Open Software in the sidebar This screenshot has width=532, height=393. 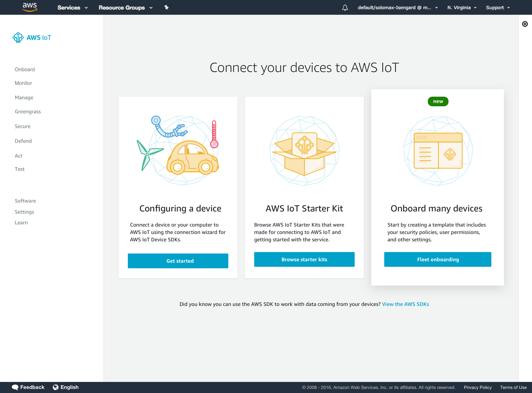(x=25, y=201)
